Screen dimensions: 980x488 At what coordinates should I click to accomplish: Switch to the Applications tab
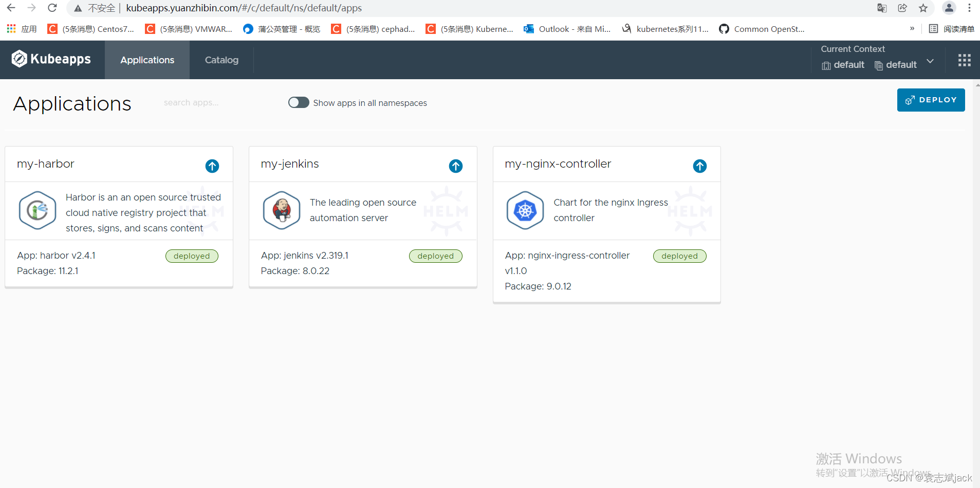pyautogui.click(x=147, y=60)
